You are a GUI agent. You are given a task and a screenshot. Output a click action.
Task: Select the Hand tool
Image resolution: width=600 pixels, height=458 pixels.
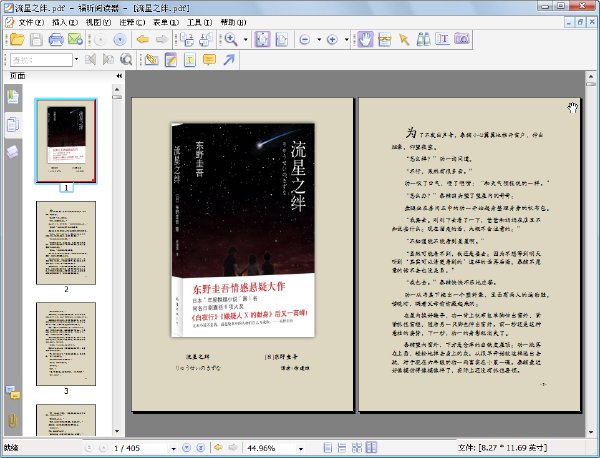(365, 39)
